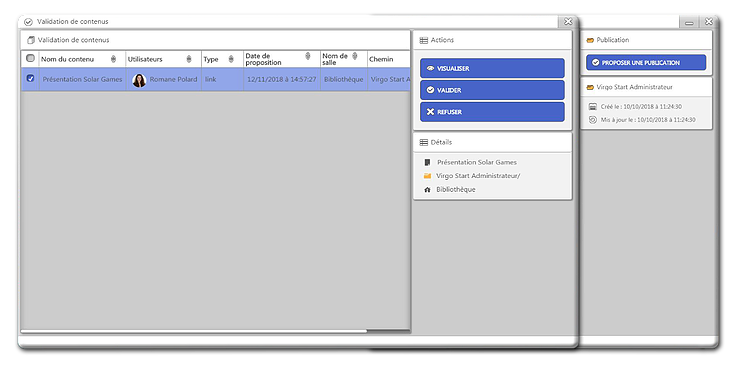The height and width of the screenshot is (369, 740).
Task: Click the Validation de contenus panel copy icon
Action: (31, 41)
